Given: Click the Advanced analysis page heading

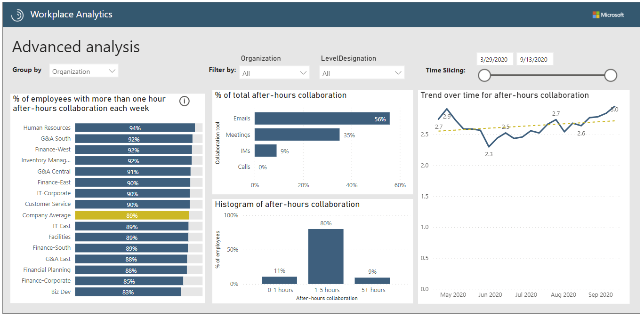Looking at the screenshot, I should pos(76,47).
